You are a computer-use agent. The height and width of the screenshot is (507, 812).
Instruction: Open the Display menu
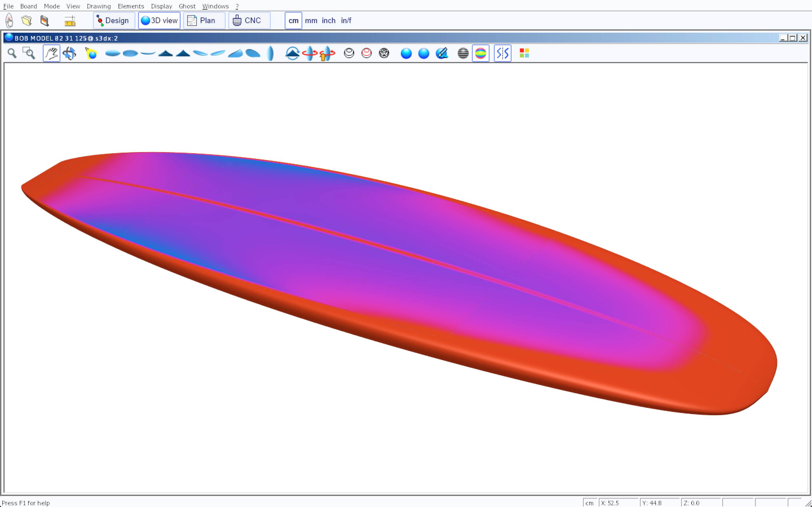click(161, 6)
